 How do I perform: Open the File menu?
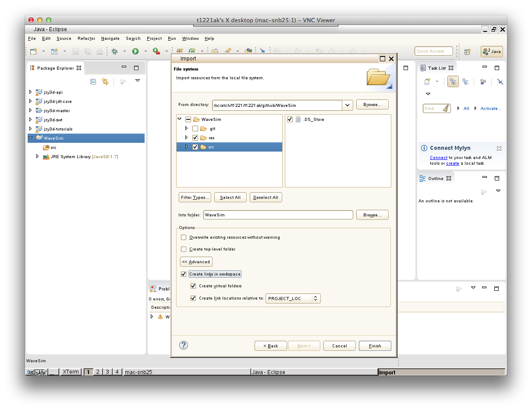(32, 39)
